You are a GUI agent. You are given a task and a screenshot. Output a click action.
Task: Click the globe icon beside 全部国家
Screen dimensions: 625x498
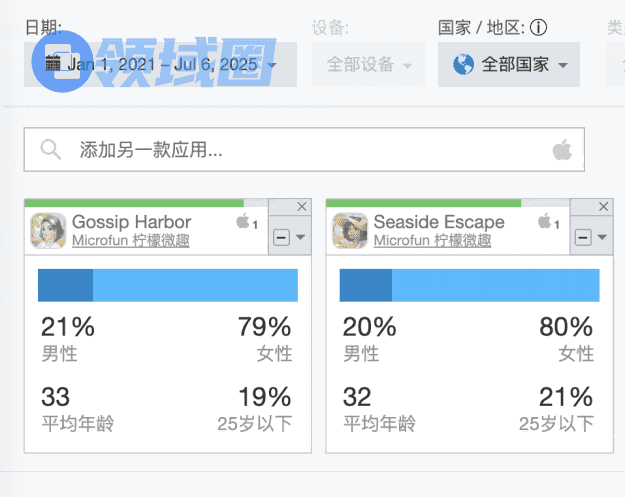pos(462,65)
